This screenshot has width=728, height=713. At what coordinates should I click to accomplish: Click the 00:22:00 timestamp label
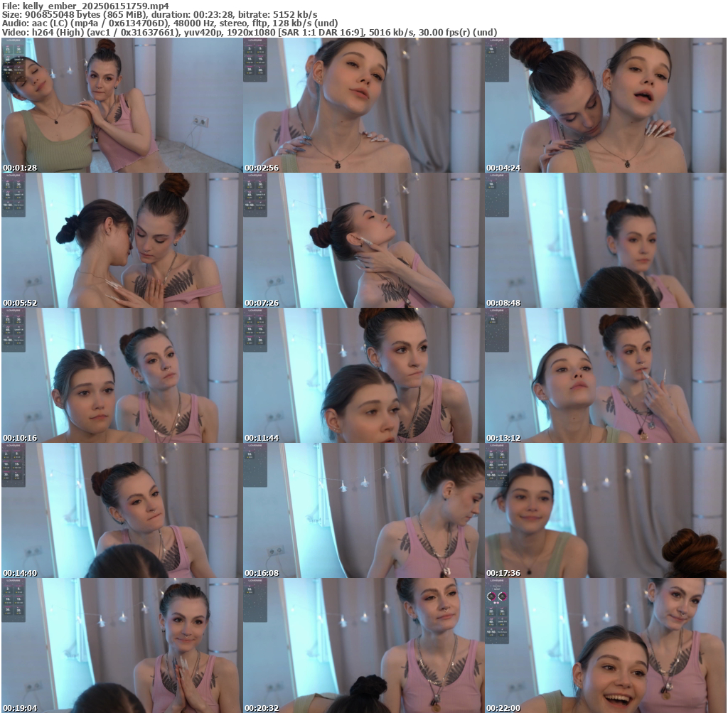point(503,708)
